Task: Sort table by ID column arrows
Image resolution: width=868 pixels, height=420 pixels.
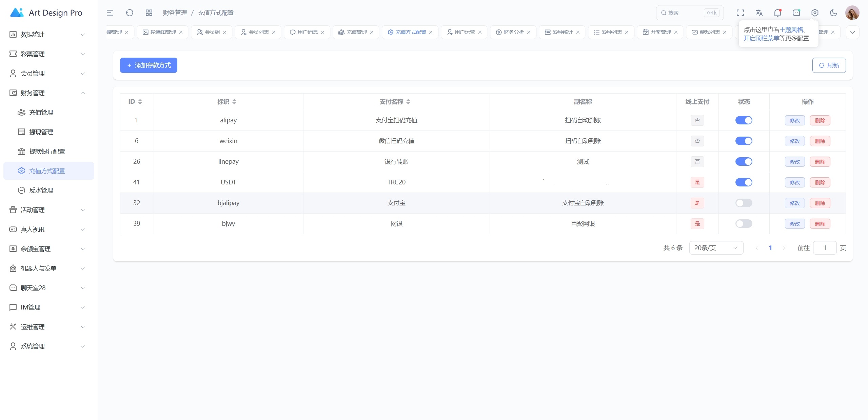Action: (140, 102)
